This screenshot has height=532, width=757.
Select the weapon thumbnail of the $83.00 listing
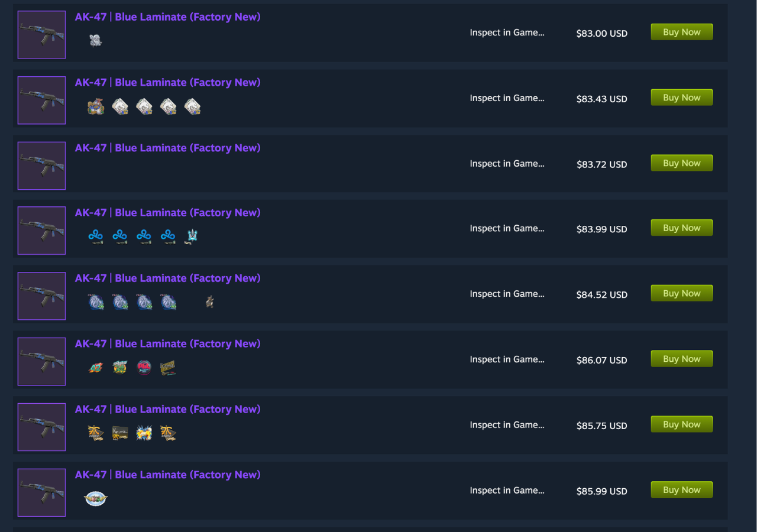pyautogui.click(x=41, y=34)
